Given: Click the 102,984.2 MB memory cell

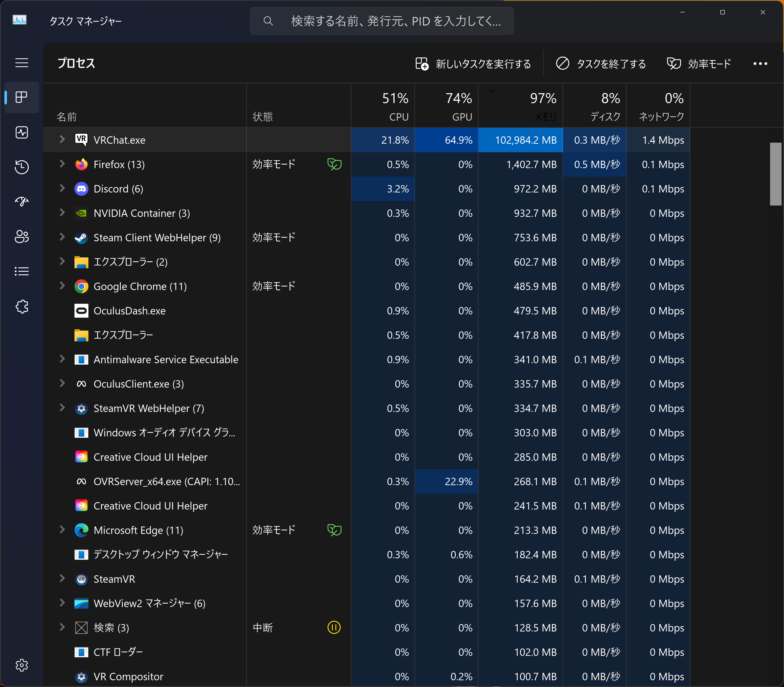Looking at the screenshot, I should 521,140.
